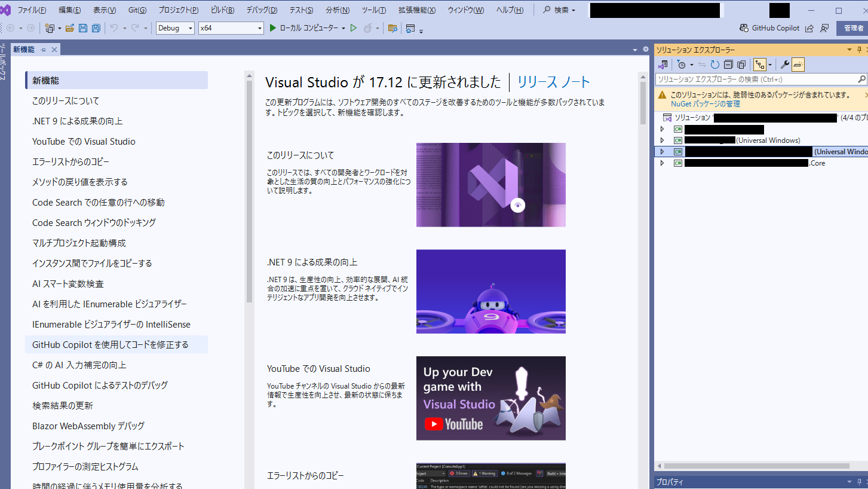Click the Hot Reload flame icon
Screen dimensions: 868x489
tap(368, 28)
